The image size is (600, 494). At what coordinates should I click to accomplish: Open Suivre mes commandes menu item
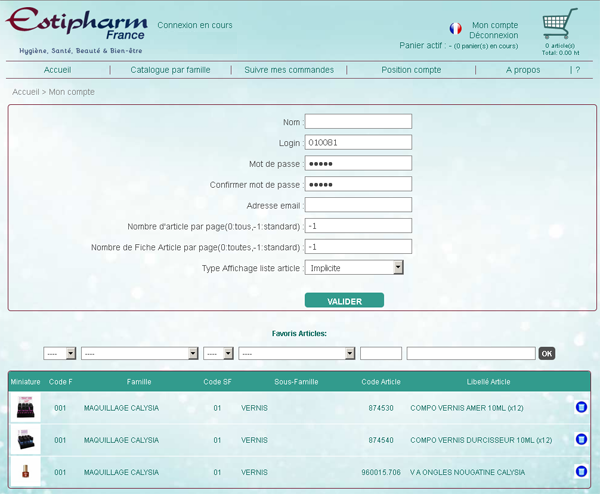pyautogui.click(x=289, y=70)
